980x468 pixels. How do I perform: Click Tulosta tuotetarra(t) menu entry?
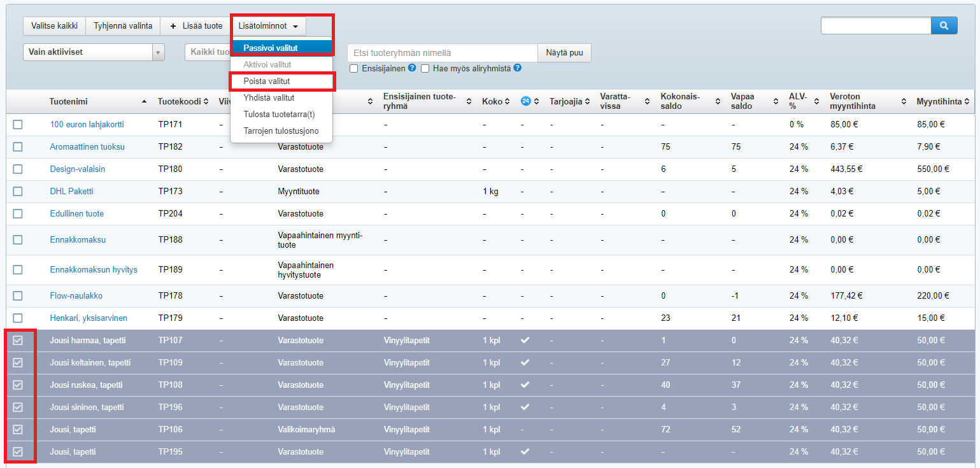pos(279,115)
